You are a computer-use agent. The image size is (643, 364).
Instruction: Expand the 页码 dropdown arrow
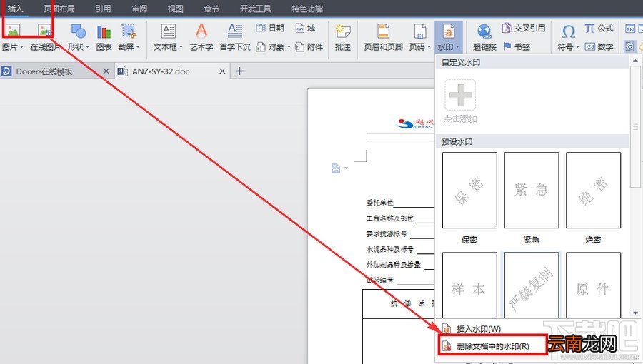(x=429, y=46)
